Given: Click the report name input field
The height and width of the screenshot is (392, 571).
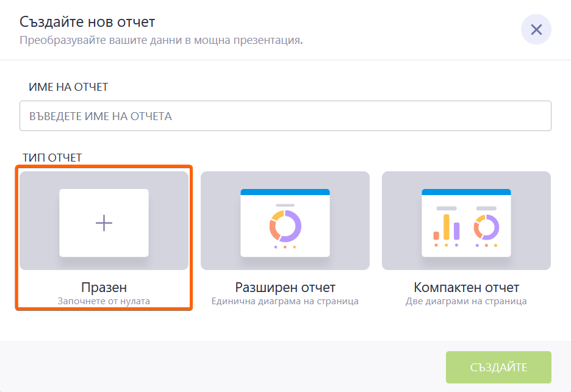Looking at the screenshot, I should pos(285,116).
